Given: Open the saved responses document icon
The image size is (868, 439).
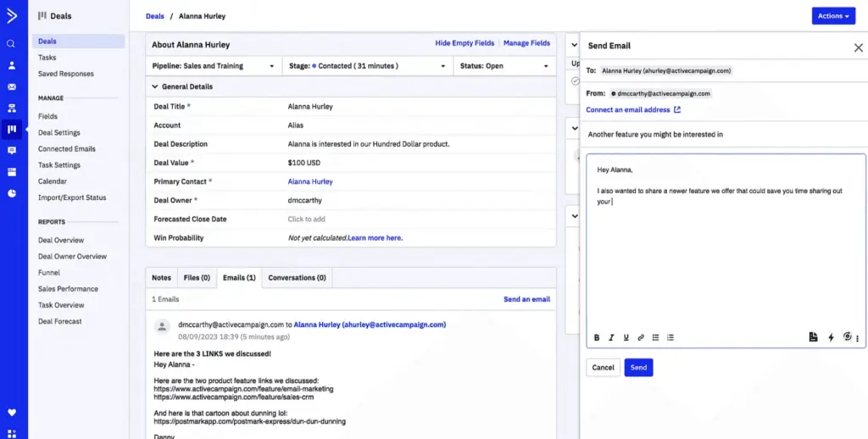Looking at the screenshot, I should (x=813, y=337).
